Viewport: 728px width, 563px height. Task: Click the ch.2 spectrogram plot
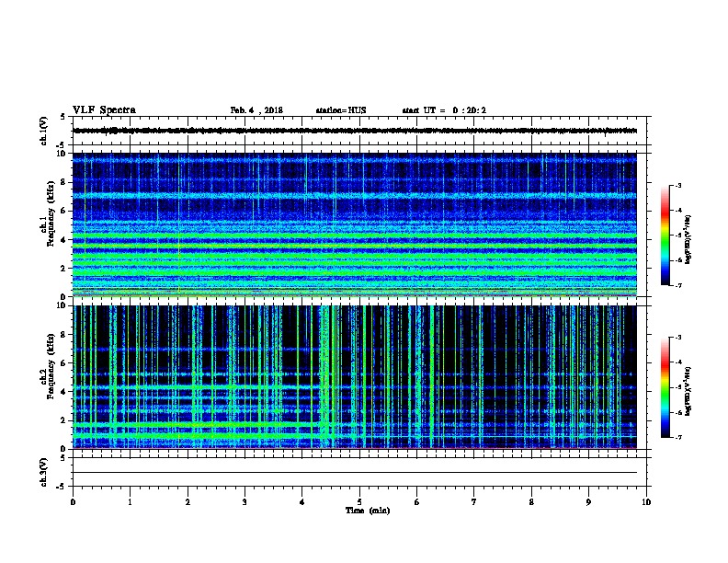(x=355, y=377)
